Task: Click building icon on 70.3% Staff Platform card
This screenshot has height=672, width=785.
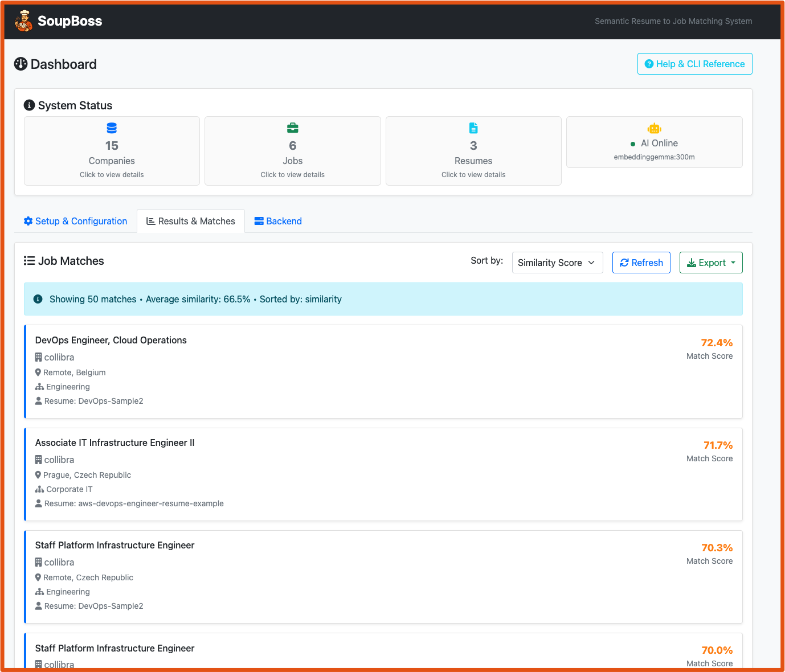Action: tap(39, 562)
